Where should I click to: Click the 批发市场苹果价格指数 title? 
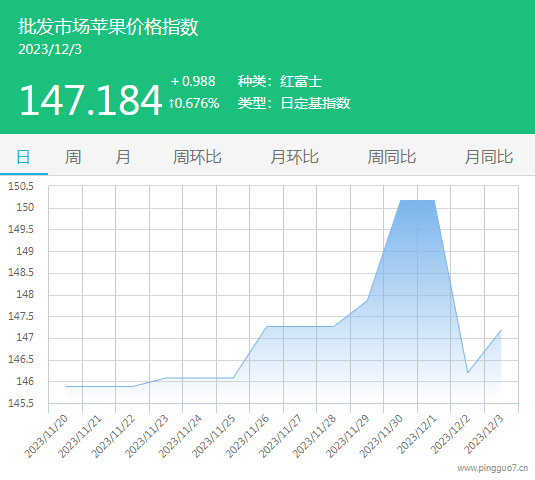108,26
